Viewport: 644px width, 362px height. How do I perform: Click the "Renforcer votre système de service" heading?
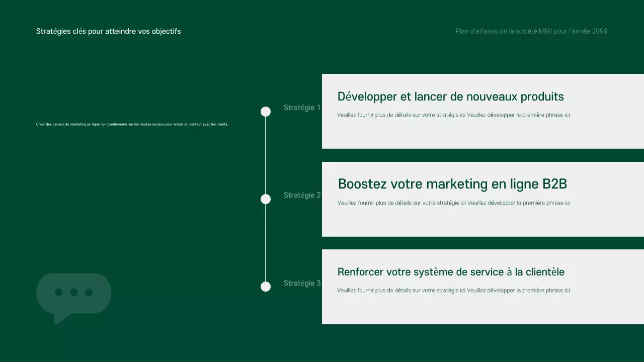451,272
